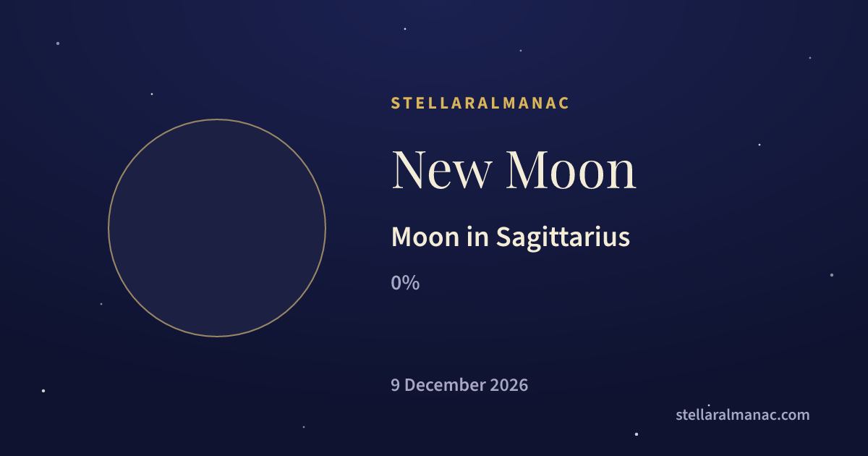Click the word Sagittarius
The width and height of the screenshot is (868, 456).
coord(563,237)
